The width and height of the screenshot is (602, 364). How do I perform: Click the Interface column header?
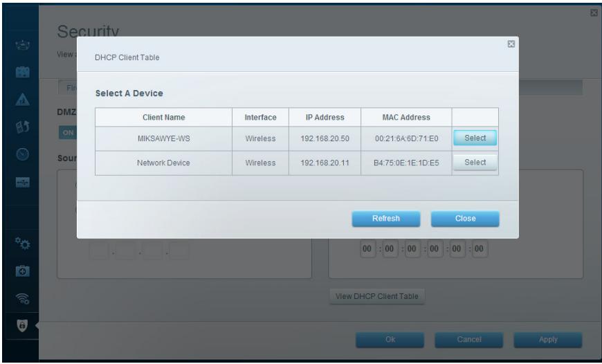260,118
